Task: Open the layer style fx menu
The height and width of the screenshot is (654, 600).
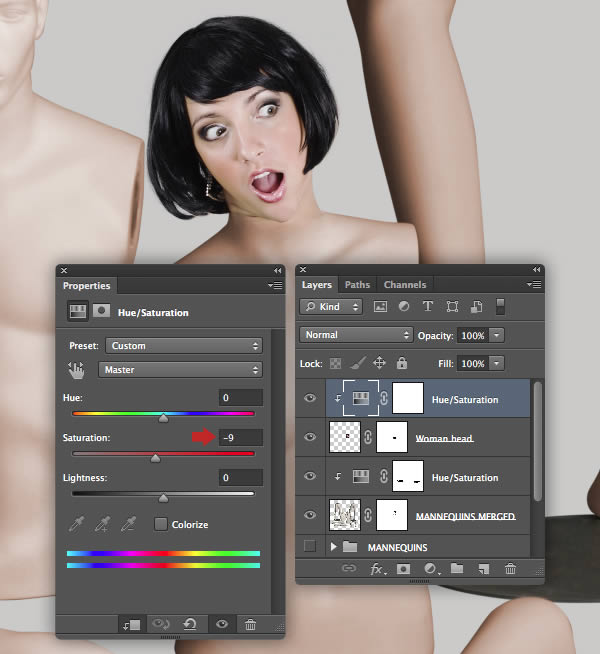Action: 378,569
